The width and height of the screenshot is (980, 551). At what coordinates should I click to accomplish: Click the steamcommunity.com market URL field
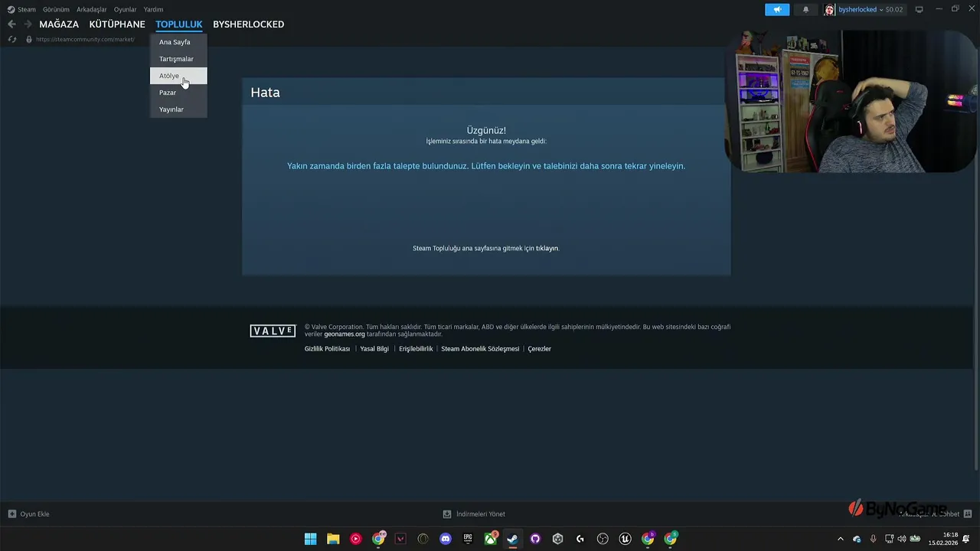click(85, 39)
